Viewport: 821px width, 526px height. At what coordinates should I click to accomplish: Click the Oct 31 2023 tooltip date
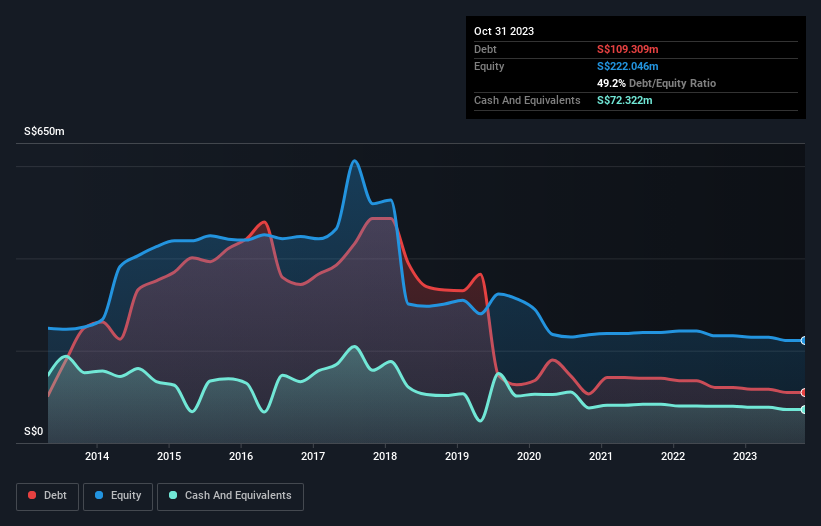504,31
